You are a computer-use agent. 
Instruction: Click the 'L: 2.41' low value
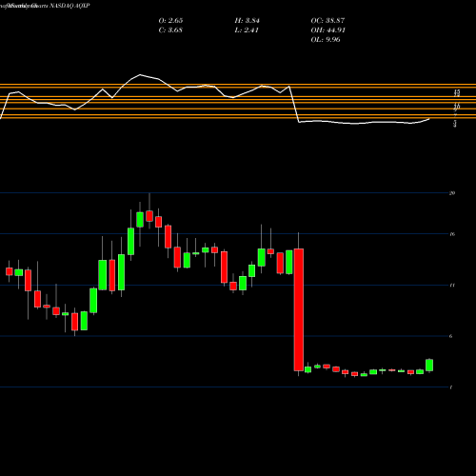point(247,30)
